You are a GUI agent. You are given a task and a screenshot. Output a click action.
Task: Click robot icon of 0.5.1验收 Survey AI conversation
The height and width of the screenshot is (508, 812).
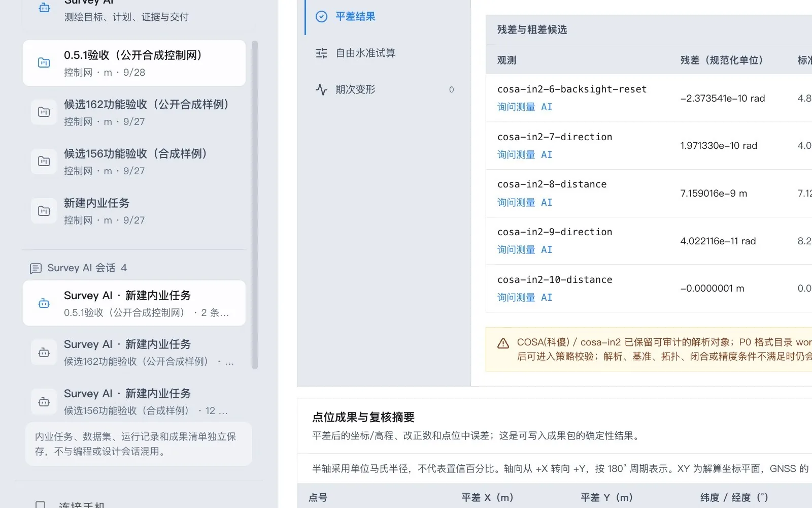tap(44, 303)
